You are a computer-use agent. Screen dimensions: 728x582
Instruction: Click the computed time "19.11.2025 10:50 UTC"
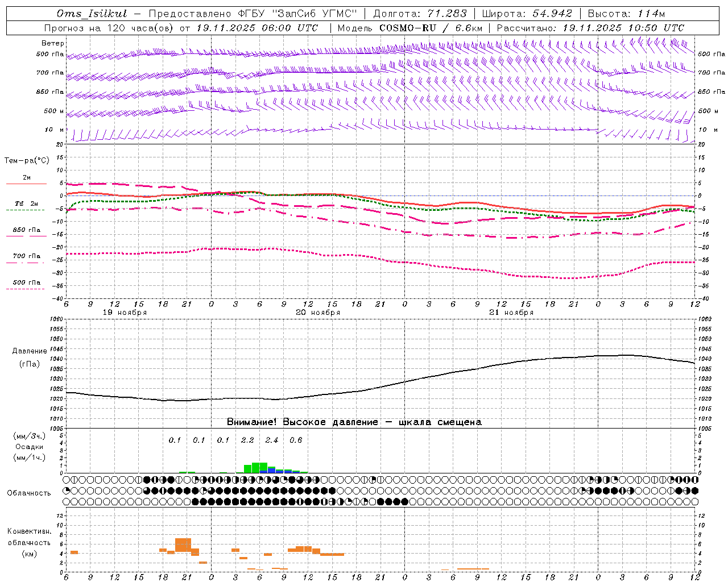pyautogui.click(x=623, y=28)
